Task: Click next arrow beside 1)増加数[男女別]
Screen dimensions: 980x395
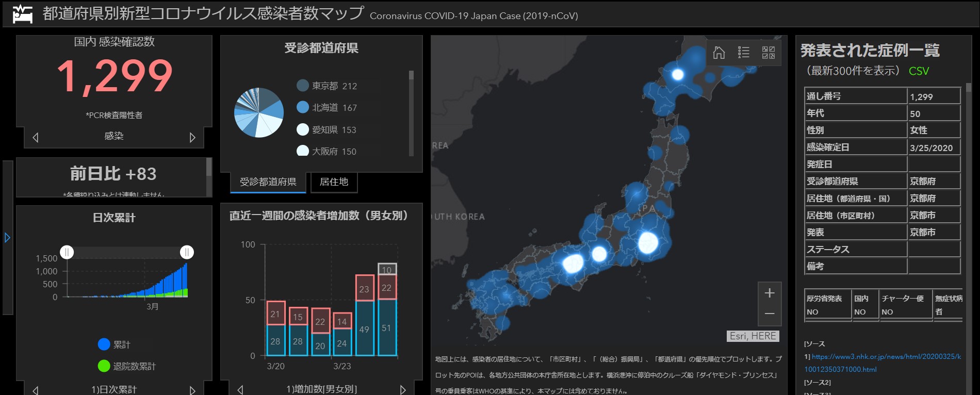Action: (x=403, y=390)
